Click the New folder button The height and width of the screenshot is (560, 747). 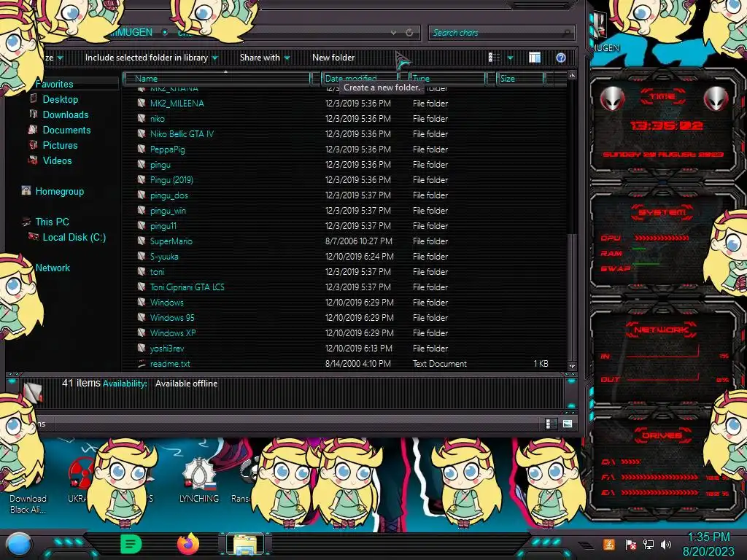click(333, 58)
